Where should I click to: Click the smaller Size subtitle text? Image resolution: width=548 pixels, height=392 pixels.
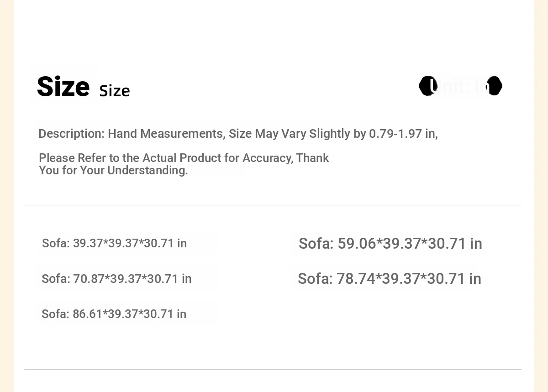115,91
